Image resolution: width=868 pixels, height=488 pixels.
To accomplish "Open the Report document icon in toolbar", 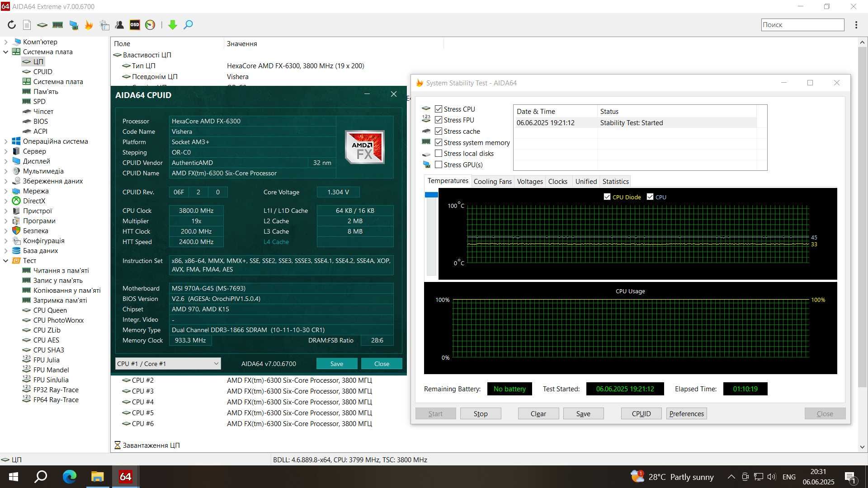I will point(27,25).
